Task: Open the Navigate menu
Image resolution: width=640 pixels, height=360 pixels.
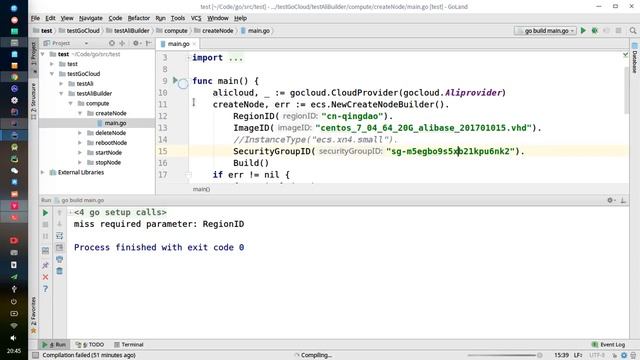Action: point(91,18)
